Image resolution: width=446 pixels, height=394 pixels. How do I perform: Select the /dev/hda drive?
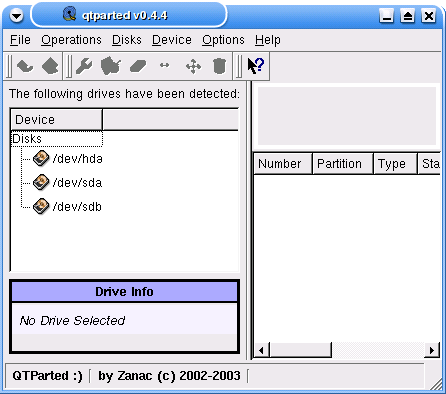pos(68,159)
